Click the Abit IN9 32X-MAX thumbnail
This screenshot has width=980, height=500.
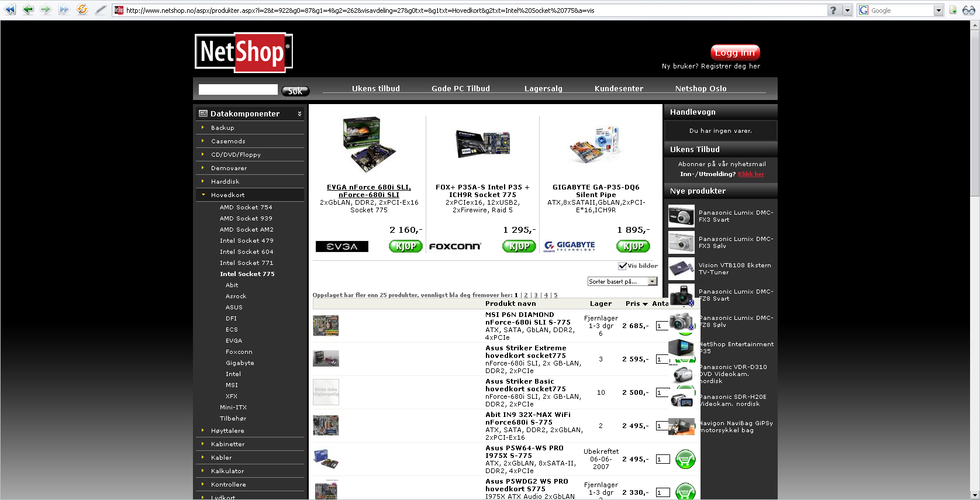point(326,426)
